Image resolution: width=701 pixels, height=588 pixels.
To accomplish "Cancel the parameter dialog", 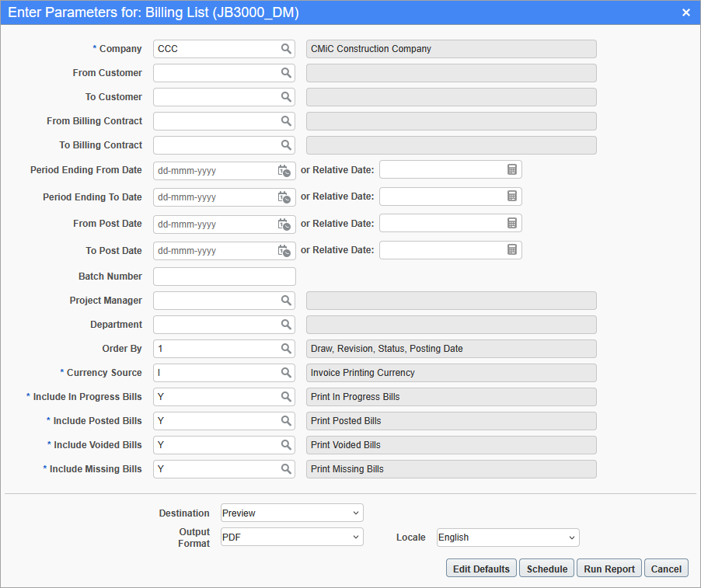I will click(666, 568).
